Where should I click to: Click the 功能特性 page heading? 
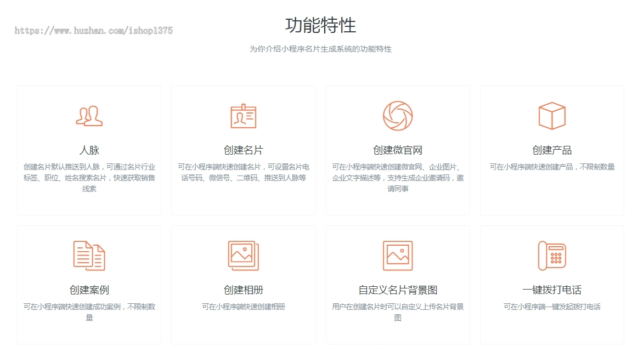pos(321,25)
